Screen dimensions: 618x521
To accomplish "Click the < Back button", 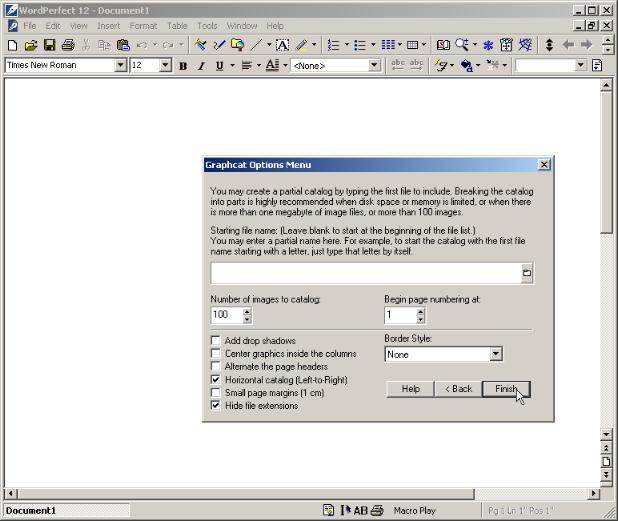I will 458,389.
